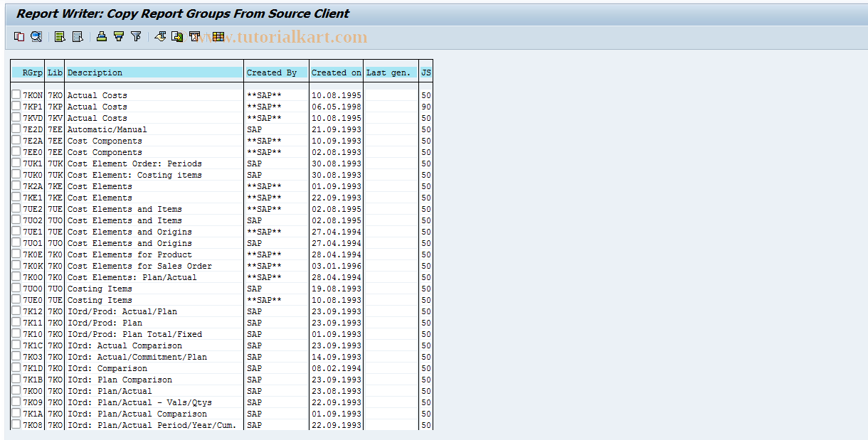Deselect all entries using the Deselect All icon
Viewport: 868px width, 440px height.
77,36
